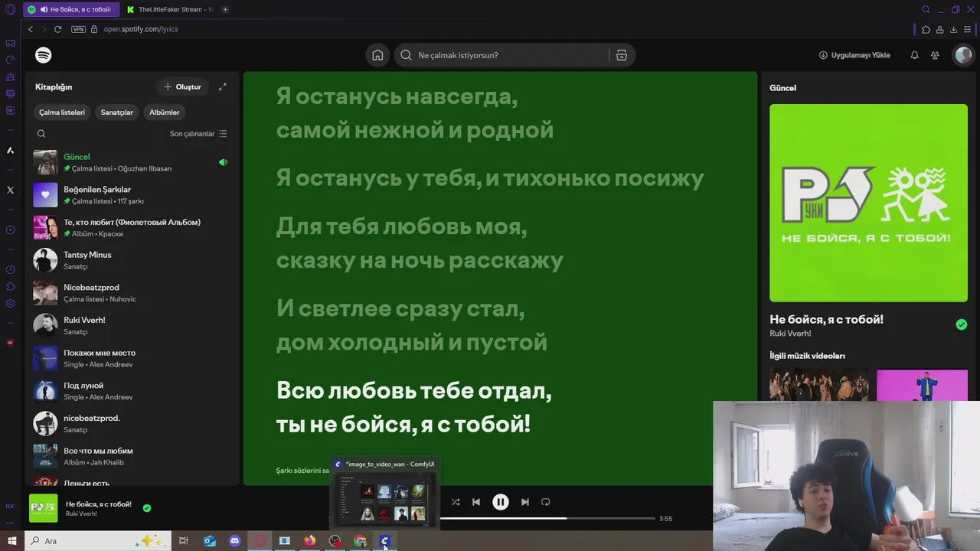Image resolution: width=980 pixels, height=551 pixels.
Task: Open artist "Ruki Vverh!" in library
Action: point(131,325)
